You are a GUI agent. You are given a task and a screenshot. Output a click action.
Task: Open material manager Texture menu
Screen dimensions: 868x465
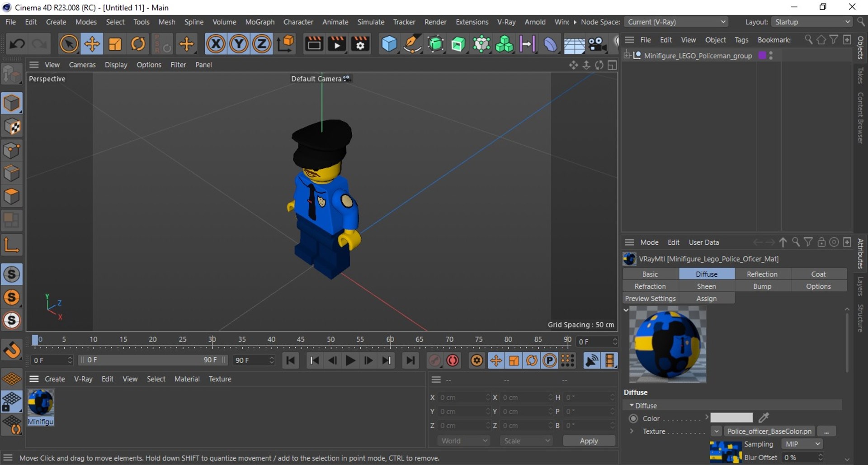point(220,379)
